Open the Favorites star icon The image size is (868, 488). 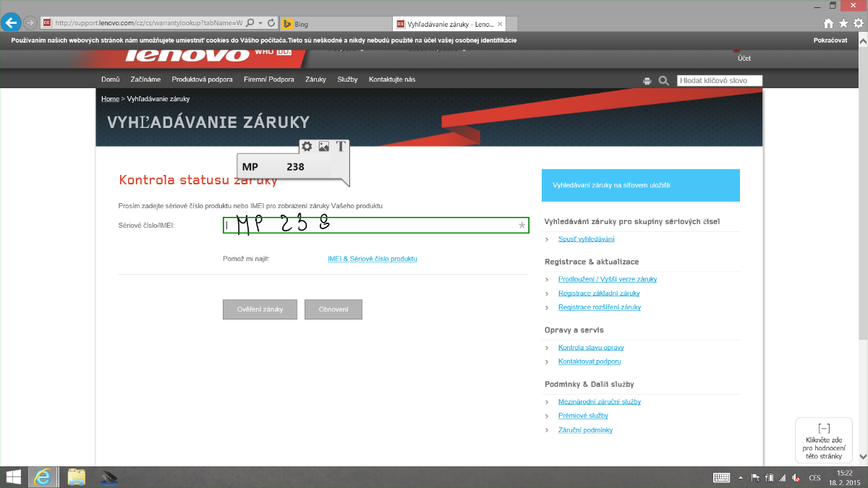[x=843, y=23]
